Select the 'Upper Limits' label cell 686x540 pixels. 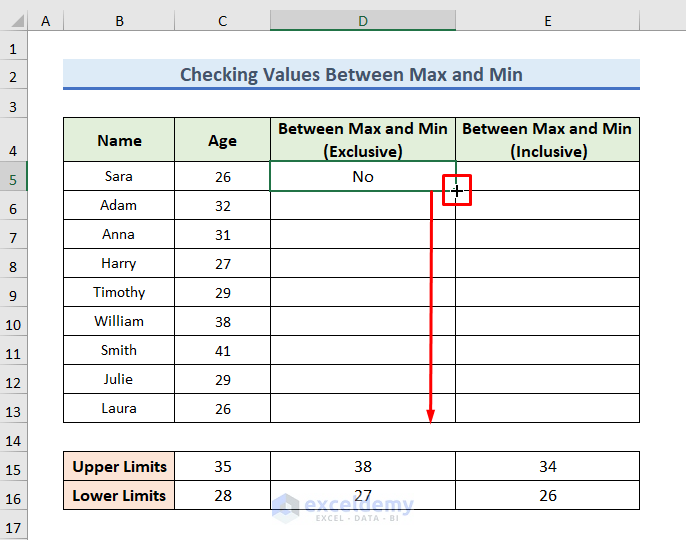click(x=119, y=466)
